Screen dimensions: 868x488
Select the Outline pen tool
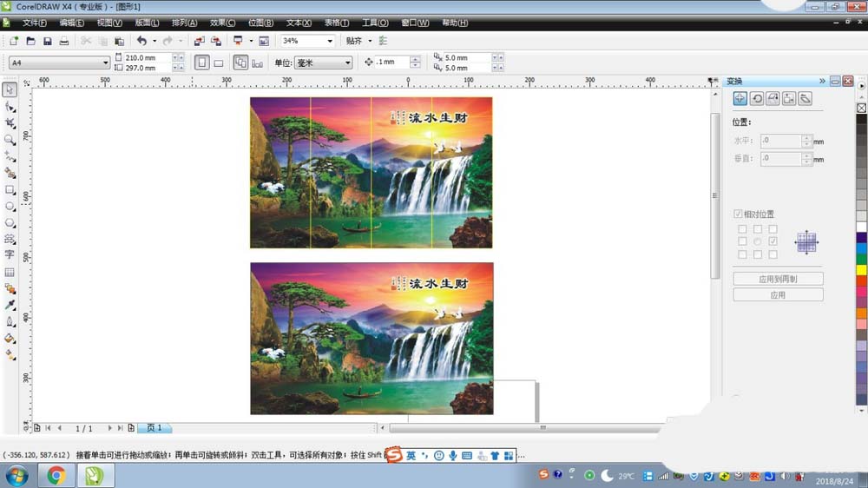click(x=10, y=322)
